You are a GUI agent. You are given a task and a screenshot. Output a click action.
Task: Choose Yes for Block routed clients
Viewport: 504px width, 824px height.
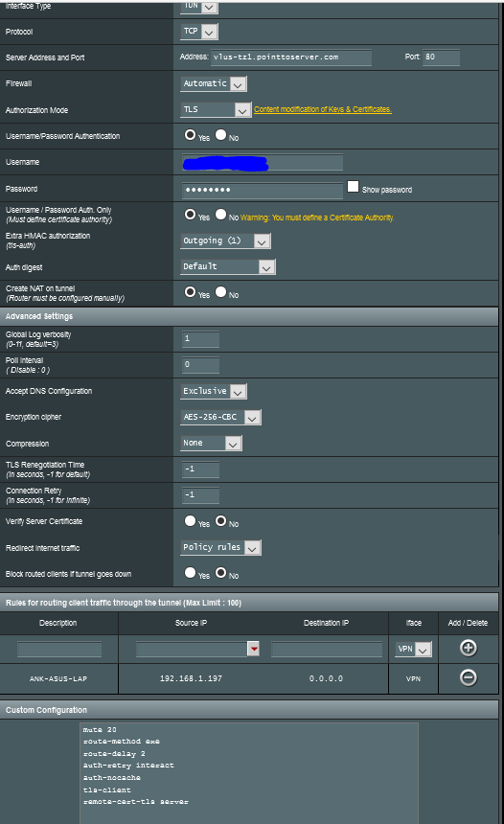point(190,573)
